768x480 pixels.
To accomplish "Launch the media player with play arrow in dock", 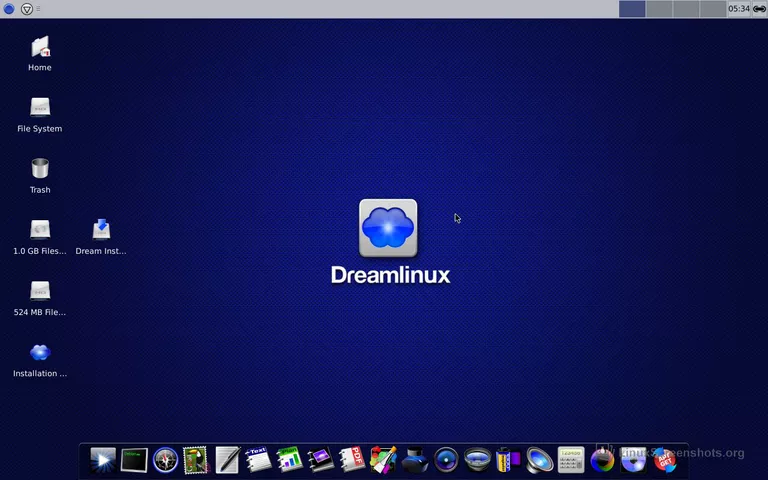I will 103,460.
